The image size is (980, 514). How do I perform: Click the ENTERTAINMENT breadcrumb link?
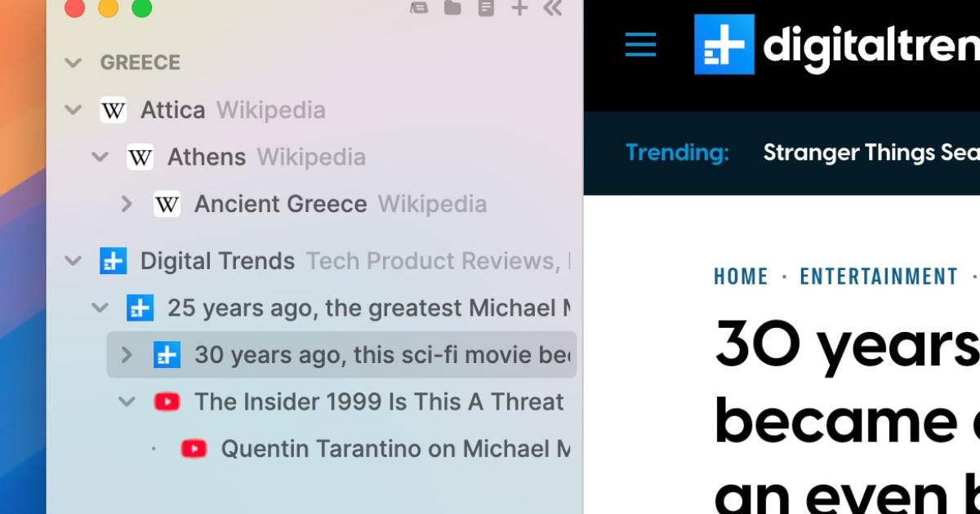tap(879, 277)
